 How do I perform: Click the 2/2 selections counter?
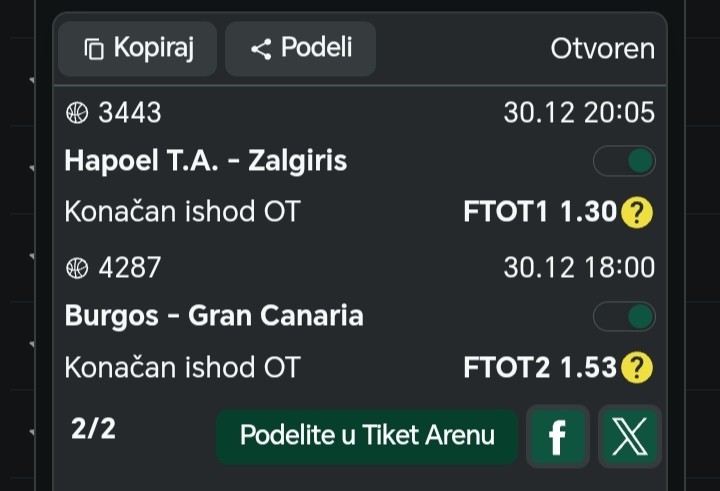coord(93,429)
